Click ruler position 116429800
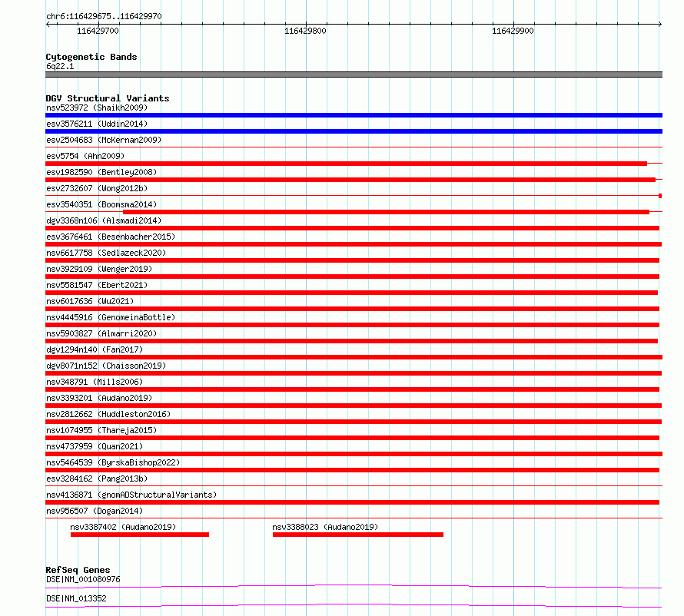 coord(305,31)
